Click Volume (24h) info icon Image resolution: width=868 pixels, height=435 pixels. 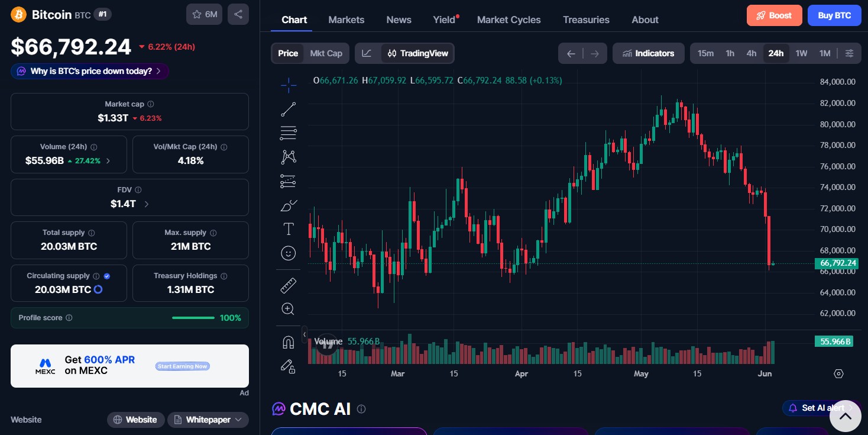[x=94, y=147]
